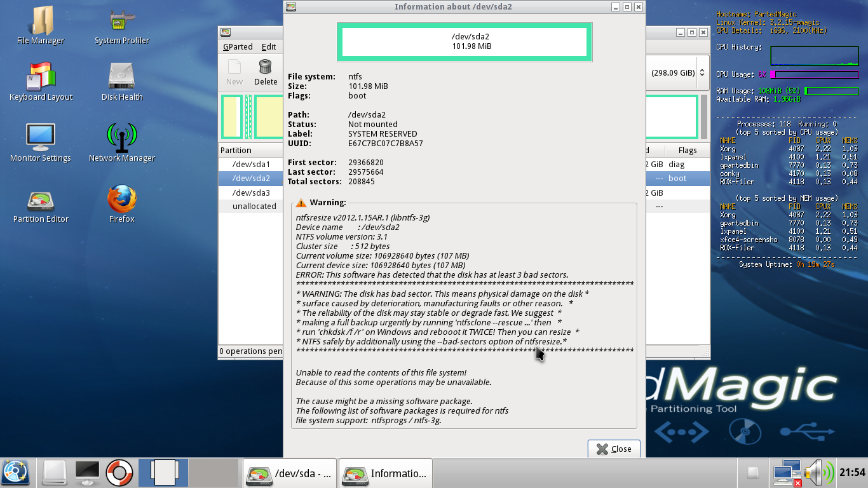Image resolution: width=868 pixels, height=488 pixels.
Task: Open the Edit menu in GParted
Action: coord(269,46)
